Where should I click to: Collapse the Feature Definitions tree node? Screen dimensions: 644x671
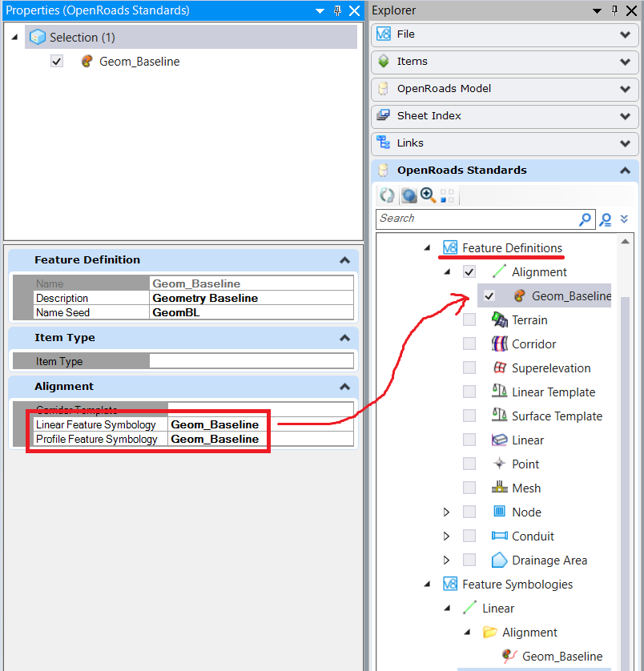pyautogui.click(x=427, y=247)
